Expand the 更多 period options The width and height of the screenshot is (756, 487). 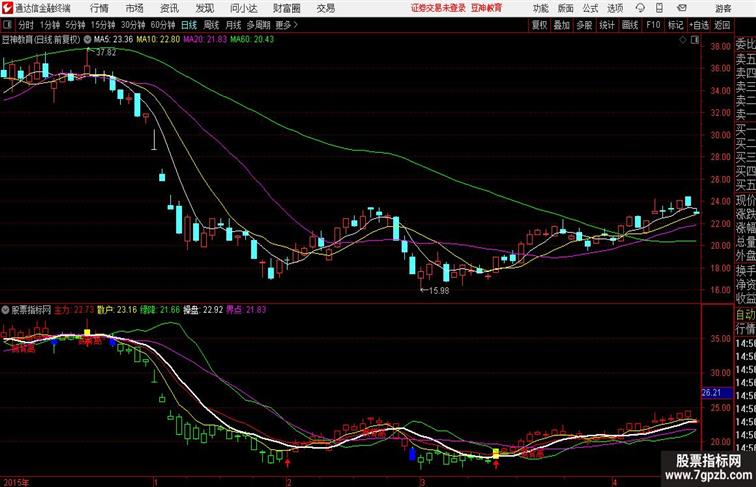[x=286, y=25]
